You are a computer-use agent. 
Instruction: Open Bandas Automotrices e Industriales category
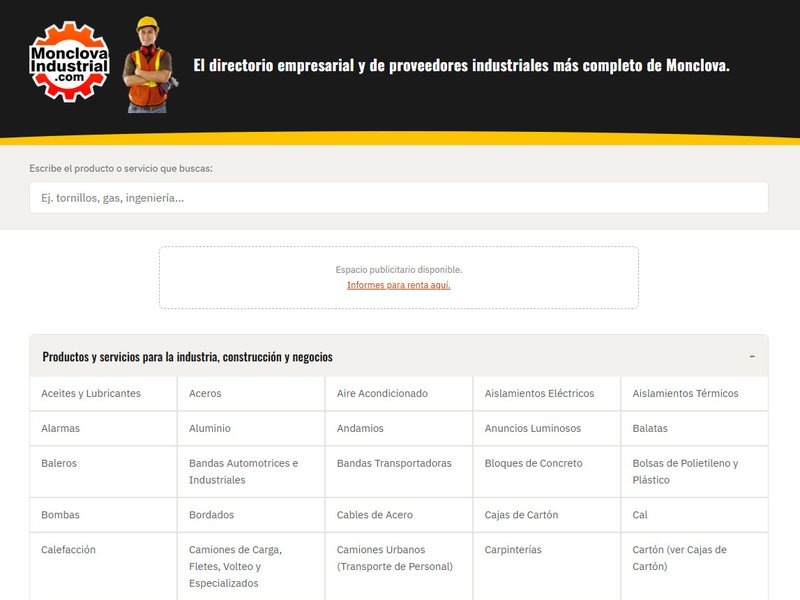(x=243, y=471)
